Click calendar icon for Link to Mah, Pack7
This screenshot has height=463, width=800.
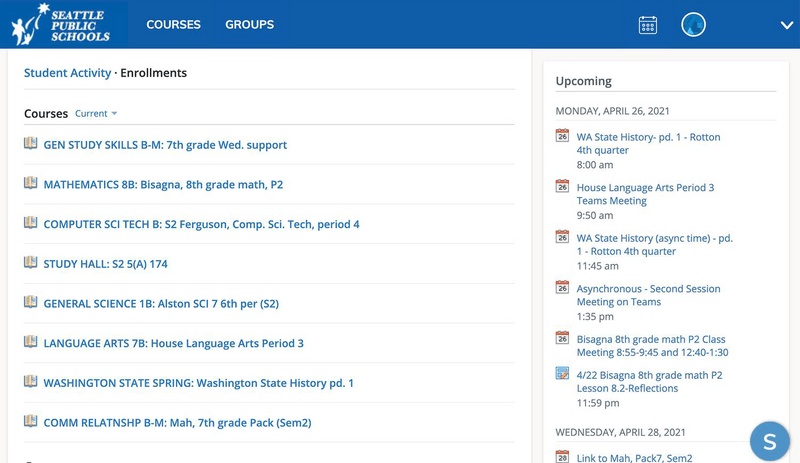click(x=562, y=456)
